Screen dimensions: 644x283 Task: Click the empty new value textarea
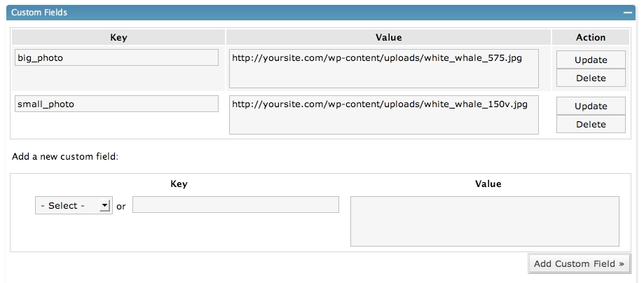pos(484,221)
